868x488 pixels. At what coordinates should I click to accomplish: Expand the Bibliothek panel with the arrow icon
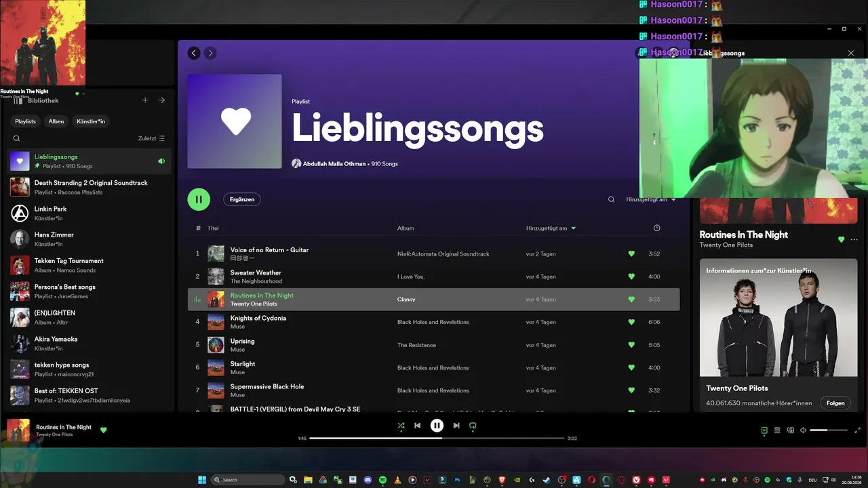pyautogui.click(x=161, y=100)
